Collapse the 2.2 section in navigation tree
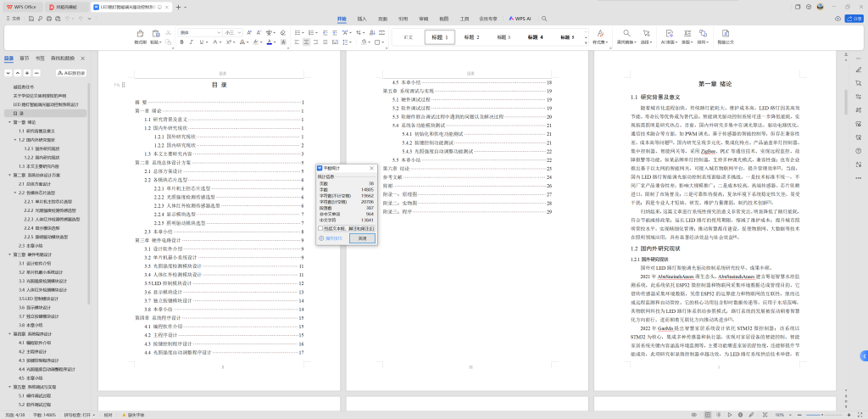The width and height of the screenshot is (868, 419). coord(16,193)
